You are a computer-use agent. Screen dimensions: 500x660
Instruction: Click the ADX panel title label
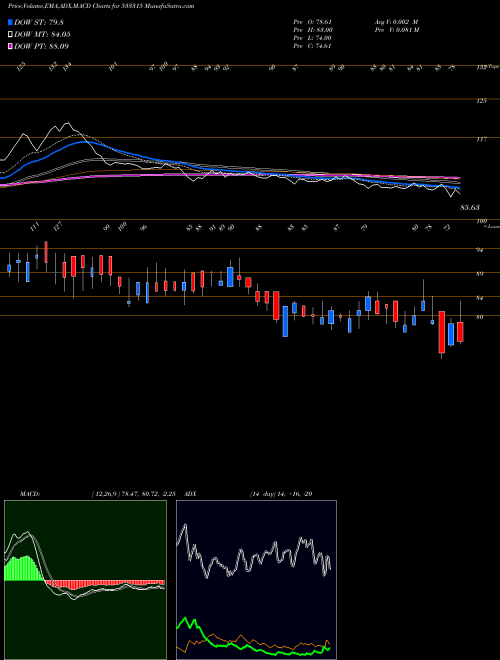coord(191,494)
